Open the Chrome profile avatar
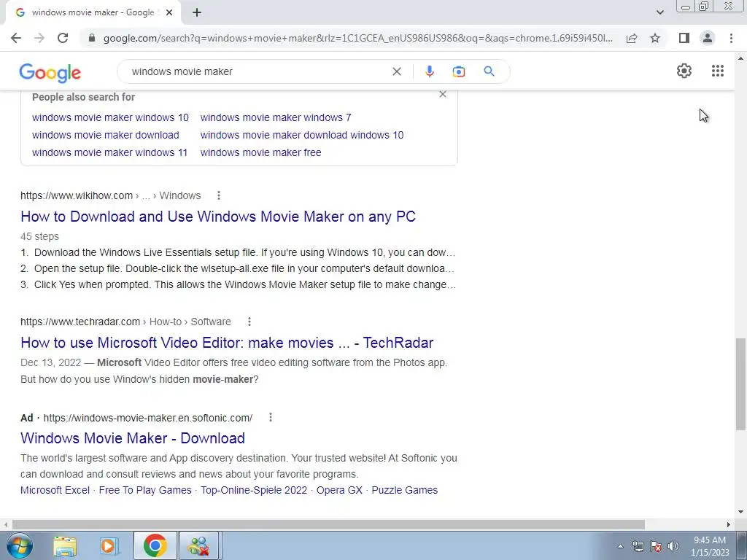Viewport: 747px width, 560px height. click(708, 38)
